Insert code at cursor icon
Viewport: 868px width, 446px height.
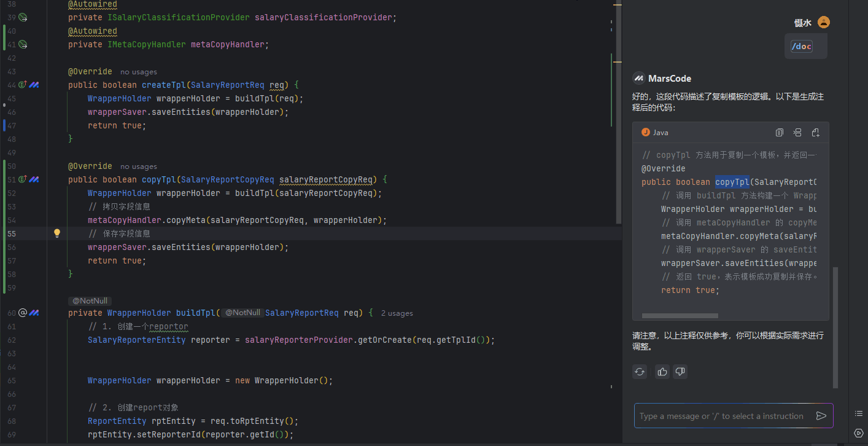click(x=797, y=133)
